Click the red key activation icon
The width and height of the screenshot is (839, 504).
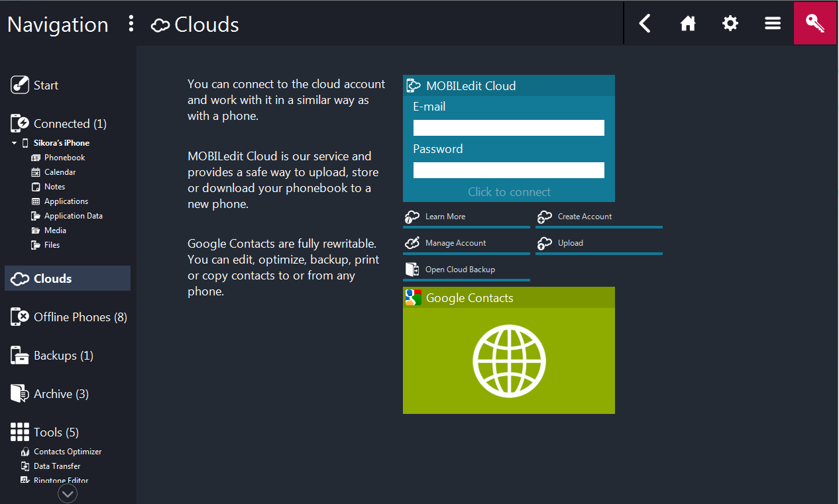(x=815, y=23)
